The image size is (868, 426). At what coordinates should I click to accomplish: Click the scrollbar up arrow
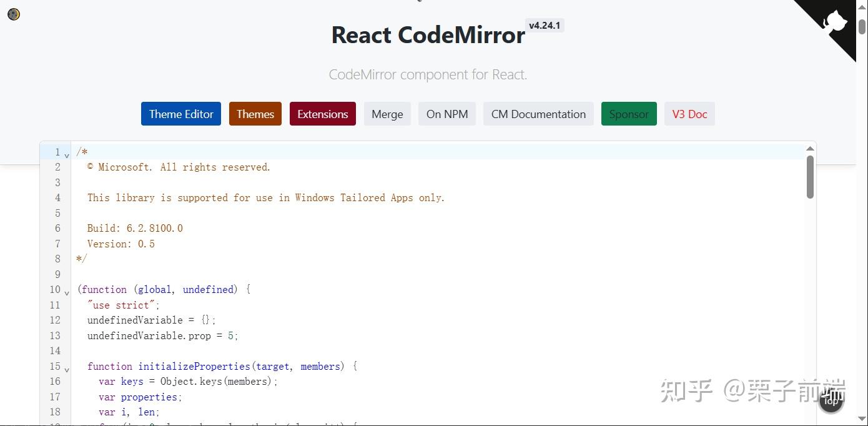tap(809, 148)
